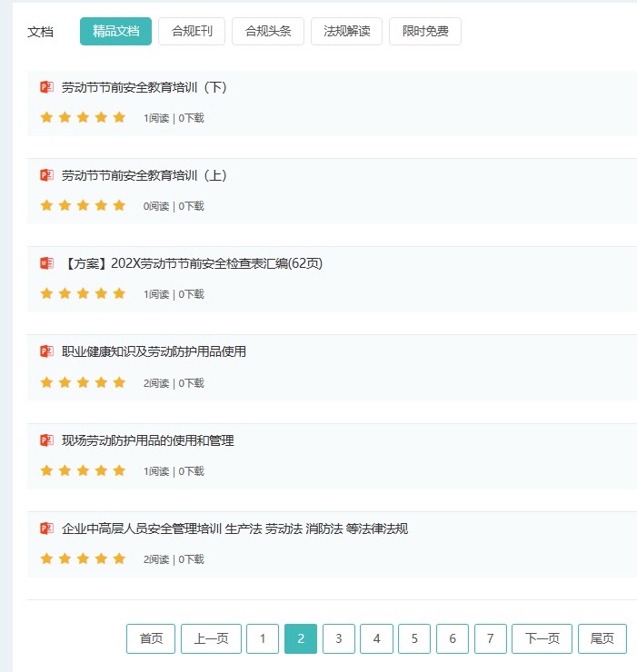637x672 pixels.
Task: Click PowerPoint icon beside 劳动节节前安全教育培训（上）
Action: (46, 175)
